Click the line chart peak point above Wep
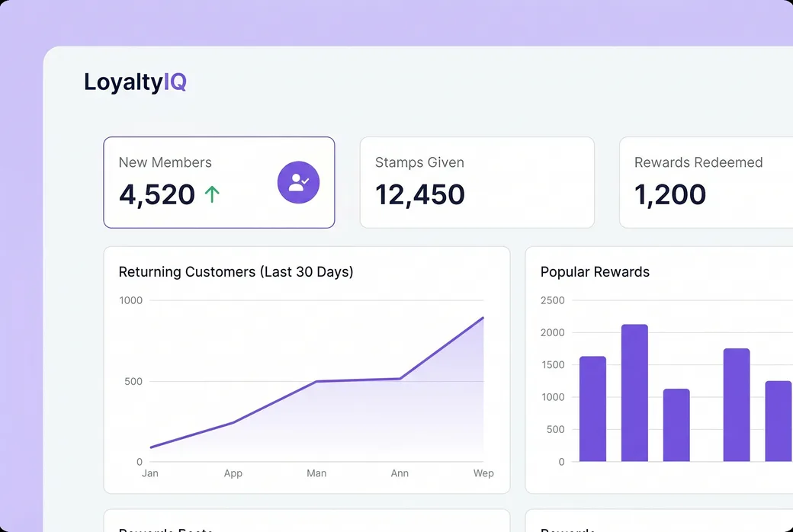Screen dimensions: 793x532 point(483,318)
